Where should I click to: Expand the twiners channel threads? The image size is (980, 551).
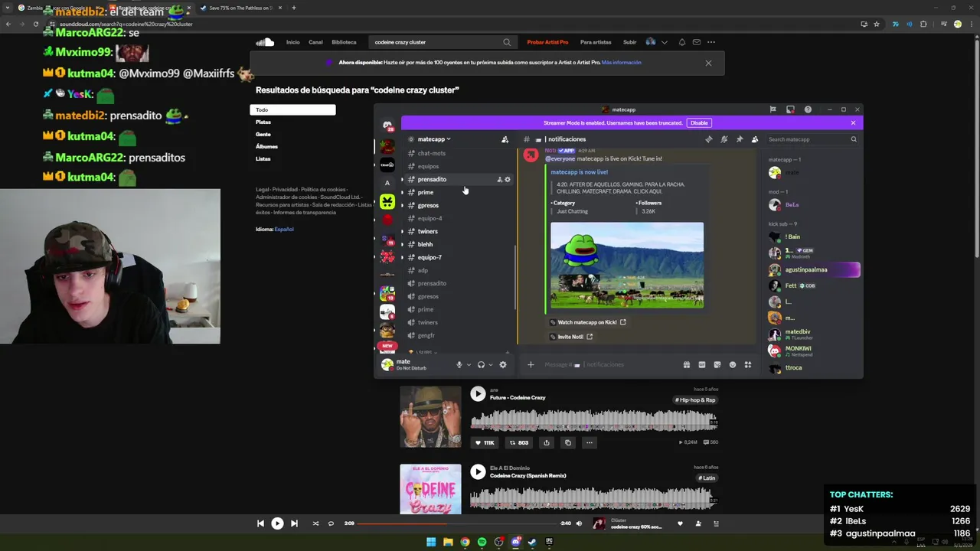tap(402, 232)
